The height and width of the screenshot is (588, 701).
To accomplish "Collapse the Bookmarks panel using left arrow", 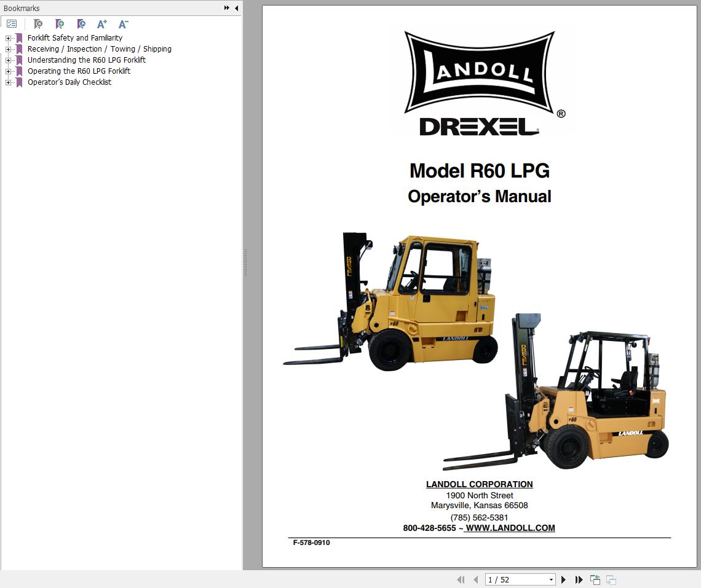I will click(x=236, y=8).
